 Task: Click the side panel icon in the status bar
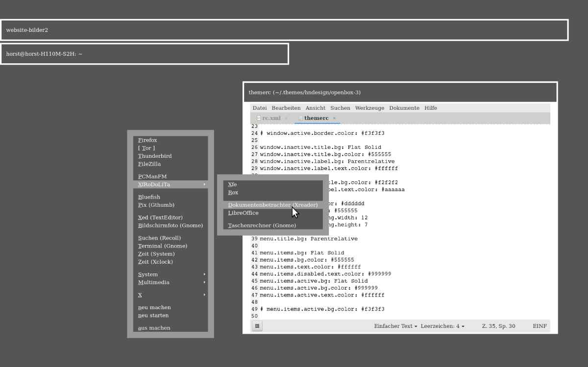[x=257, y=326]
